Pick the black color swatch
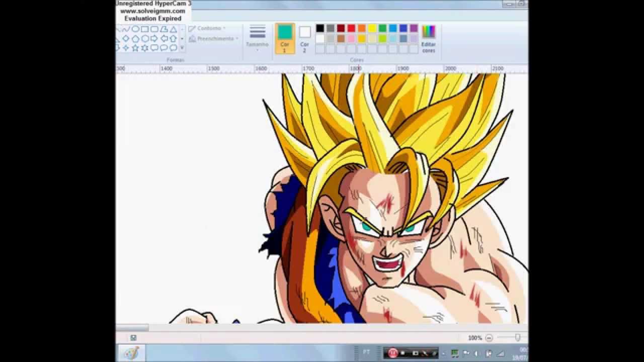 tap(320, 28)
